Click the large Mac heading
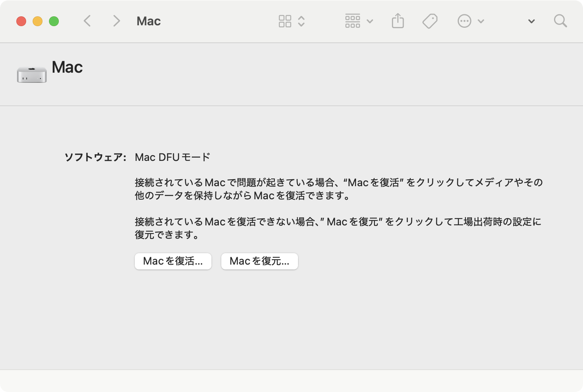This screenshot has width=583, height=392. (x=67, y=67)
